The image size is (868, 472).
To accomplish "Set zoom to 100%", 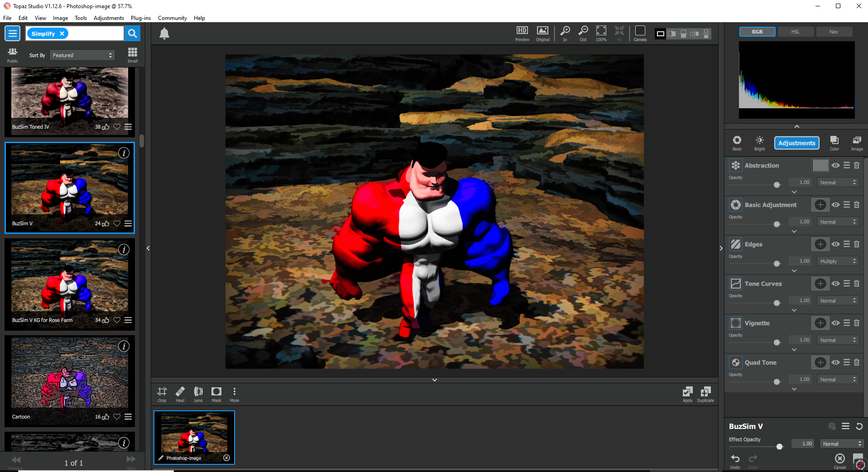I will (601, 34).
